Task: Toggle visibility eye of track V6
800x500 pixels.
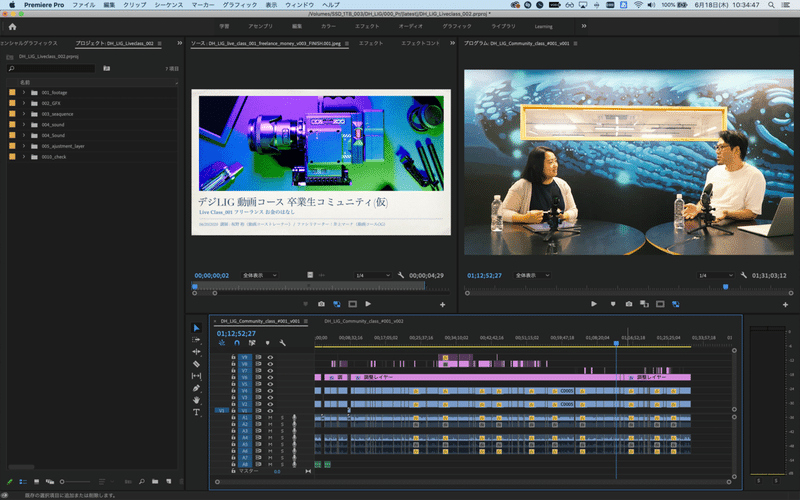Action: 270,377
